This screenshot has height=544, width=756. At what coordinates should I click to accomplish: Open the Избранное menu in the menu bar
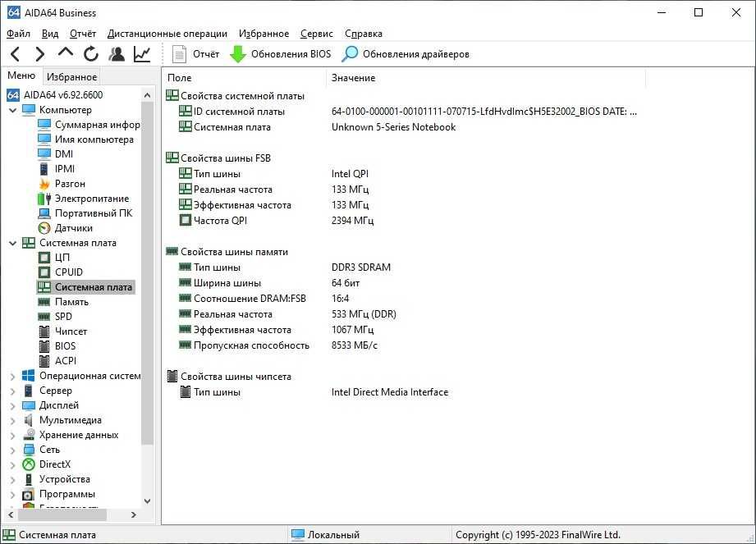pyautogui.click(x=263, y=34)
